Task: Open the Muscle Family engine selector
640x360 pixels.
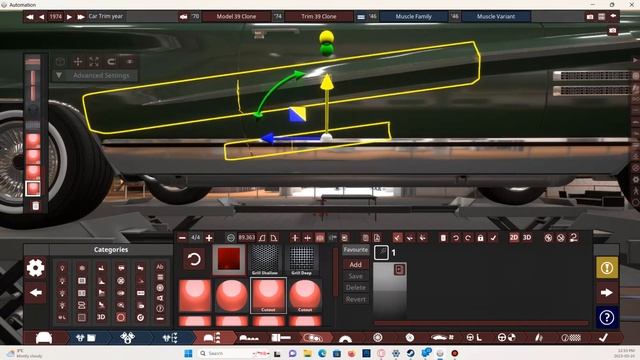Action: [x=413, y=17]
